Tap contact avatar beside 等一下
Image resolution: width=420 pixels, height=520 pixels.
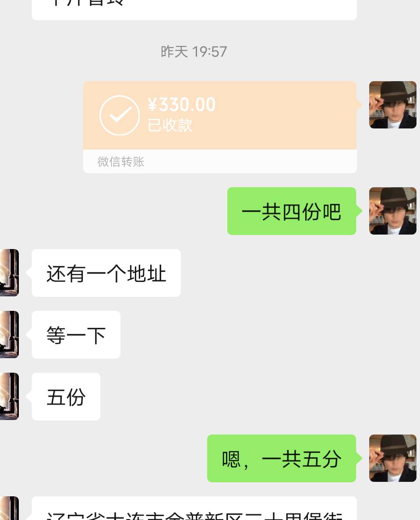(x=9, y=334)
